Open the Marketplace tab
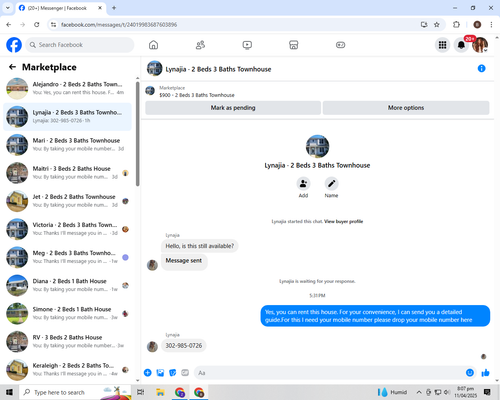 [x=293, y=45]
